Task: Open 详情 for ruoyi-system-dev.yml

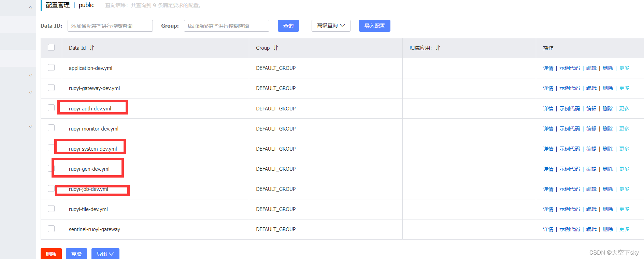Action: pos(548,149)
